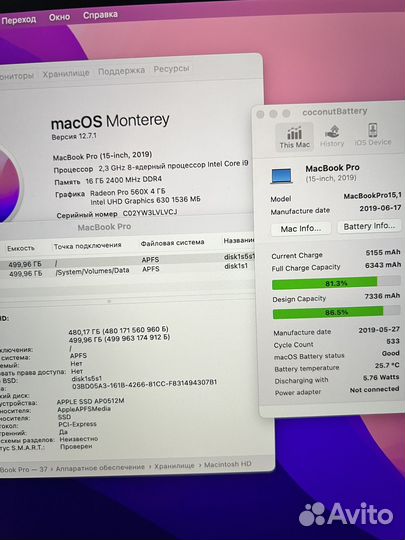Click the 81.3% charge progress bar
This screenshot has width=405, height=540.
click(x=336, y=283)
